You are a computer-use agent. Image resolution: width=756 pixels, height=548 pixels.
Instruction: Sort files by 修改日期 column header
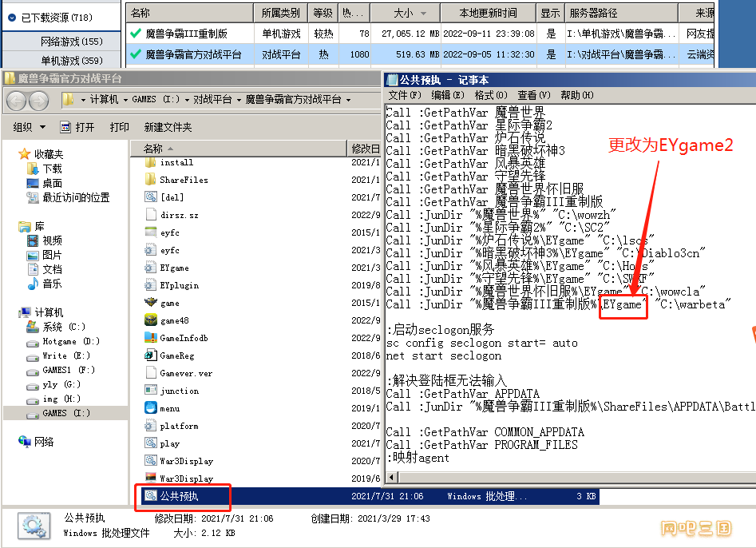pyautogui.click(x=365, y=149)
